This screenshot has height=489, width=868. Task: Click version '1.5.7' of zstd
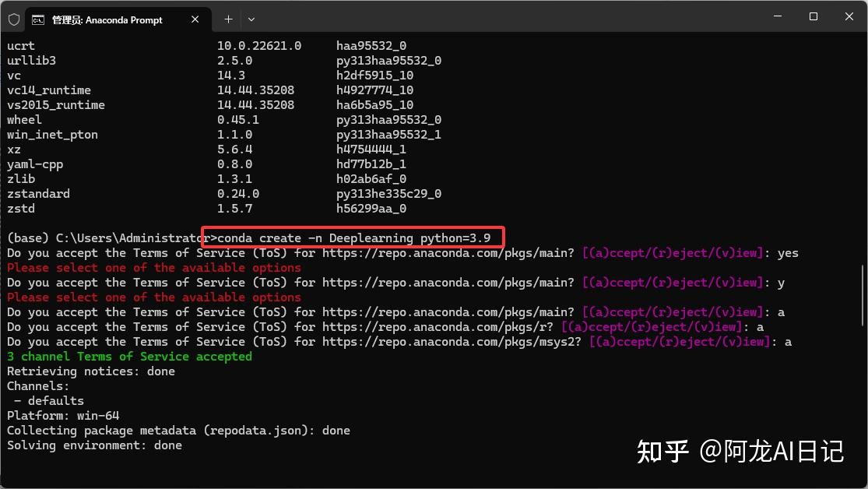tap(235, 209)
